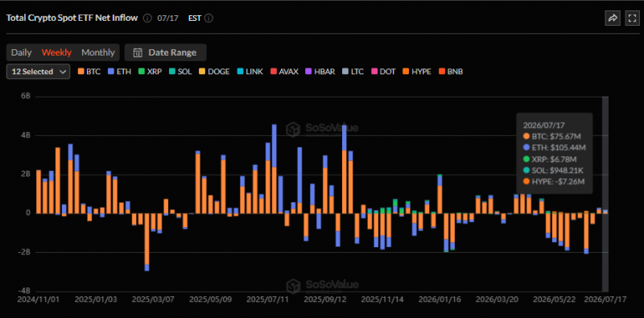Viewport: 644px width, 318px height.
Task: Switch to Monthly view
Action: pyautogui.click(x=97, y=52)
